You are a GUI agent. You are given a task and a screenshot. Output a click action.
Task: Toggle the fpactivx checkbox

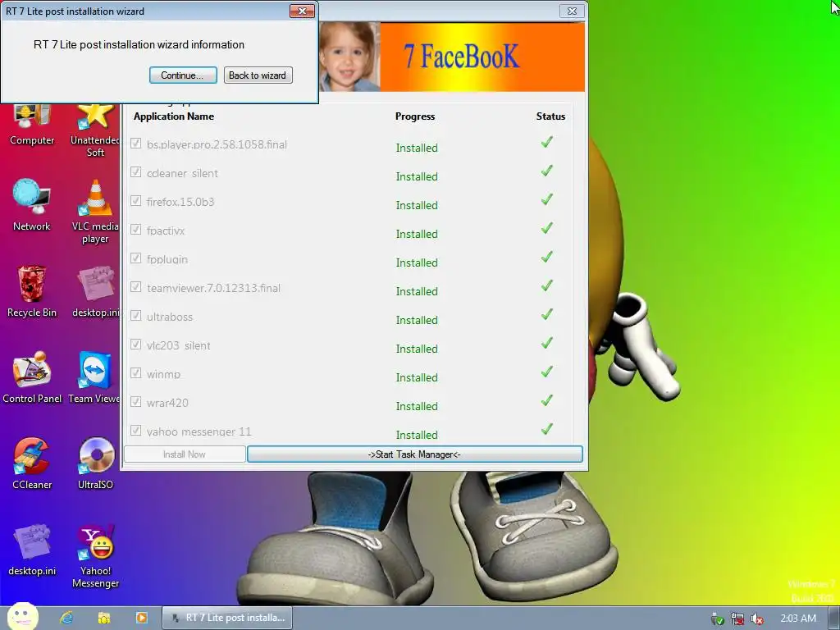(136, 230)
